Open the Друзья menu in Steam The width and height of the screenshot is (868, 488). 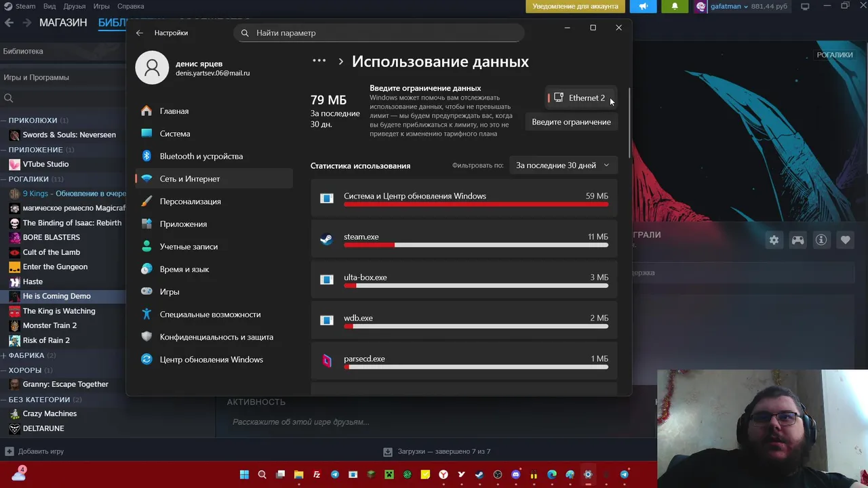pos(75,6)
